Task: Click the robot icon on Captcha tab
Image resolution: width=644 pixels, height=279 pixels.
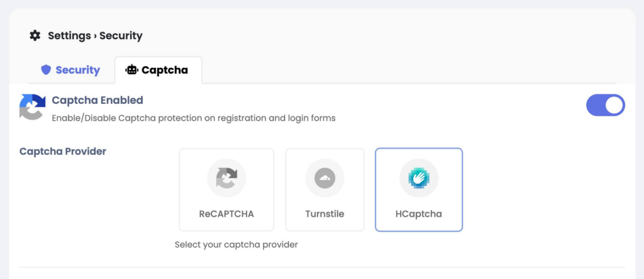Action: 131,70
